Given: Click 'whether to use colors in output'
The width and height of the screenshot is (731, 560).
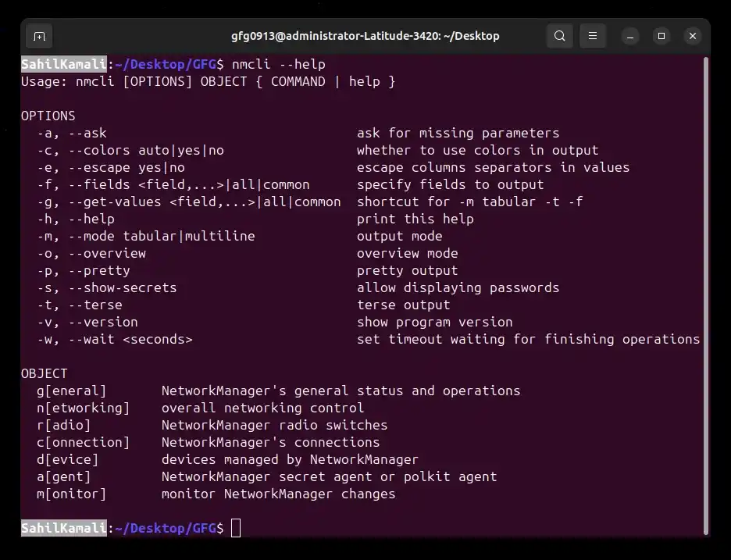Looking at the screenshot, I should coord(477,150).
